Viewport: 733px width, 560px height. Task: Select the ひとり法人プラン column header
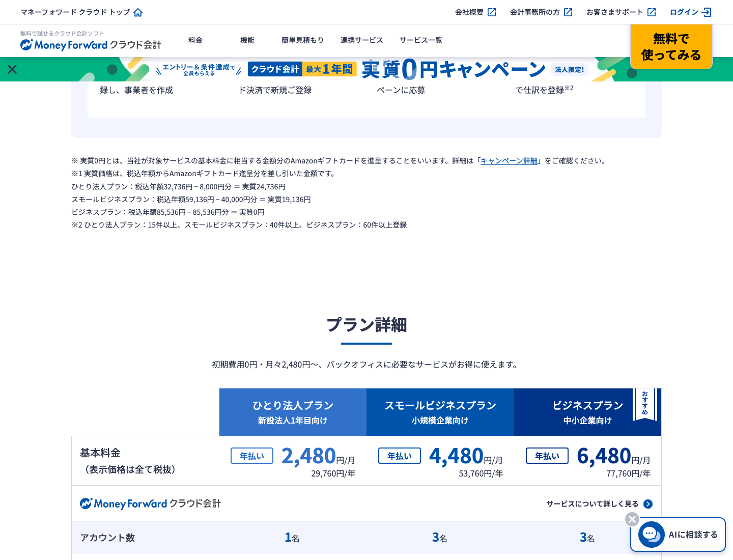pyautogui.click(x=293, y=412)
